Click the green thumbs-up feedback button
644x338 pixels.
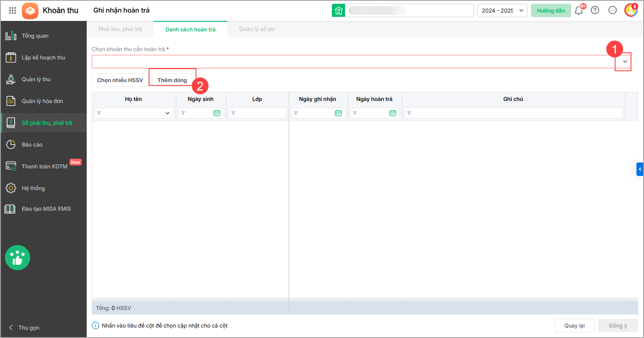tap(18, 258)
